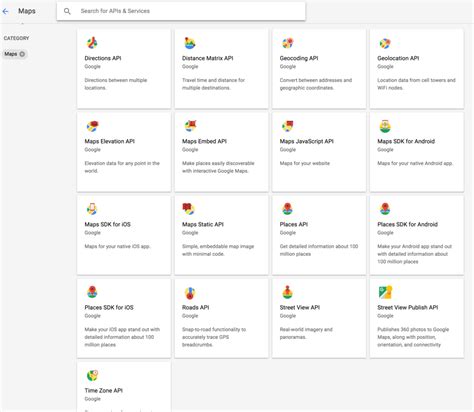474x412 pixels.
Task: Click 'Real-world imagery and panoramas' description
Action: pos(306,333)
